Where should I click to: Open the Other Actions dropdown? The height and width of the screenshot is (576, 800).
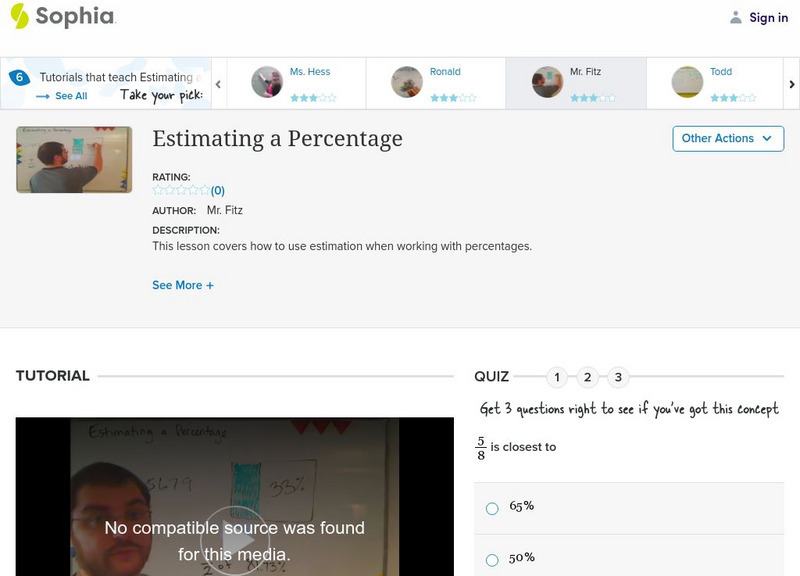click(727, 138)
